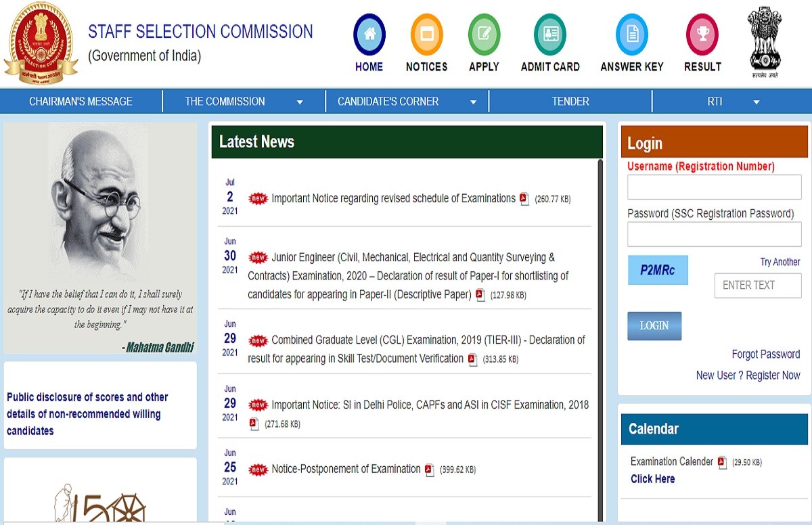812x525 pixels.
Task: Open PDF icon for Notice-Postponement of Examination
Action: point(430,470)
